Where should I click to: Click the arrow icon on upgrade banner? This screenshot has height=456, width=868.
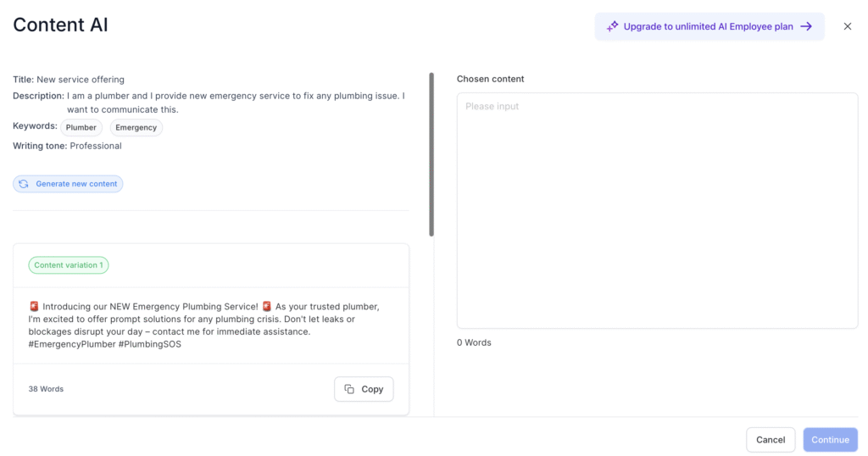(807, 26)
